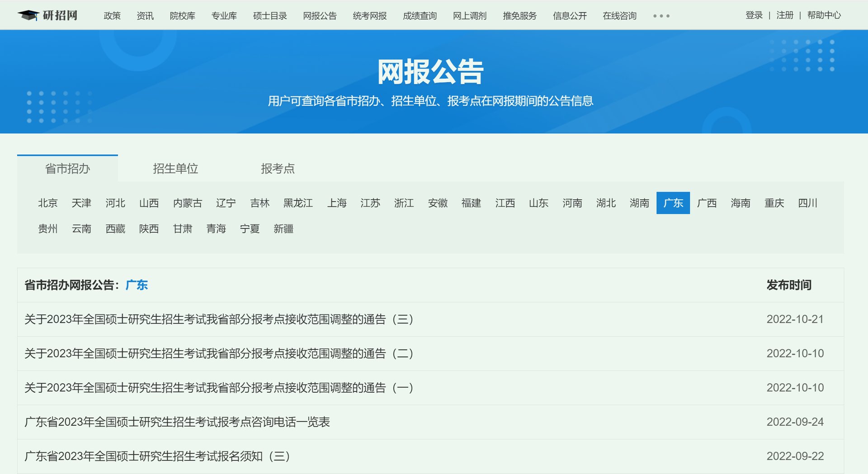This screenshot has width=868, height=474.
Task: Select province 吉林
Action: click(x=260, y=203)
